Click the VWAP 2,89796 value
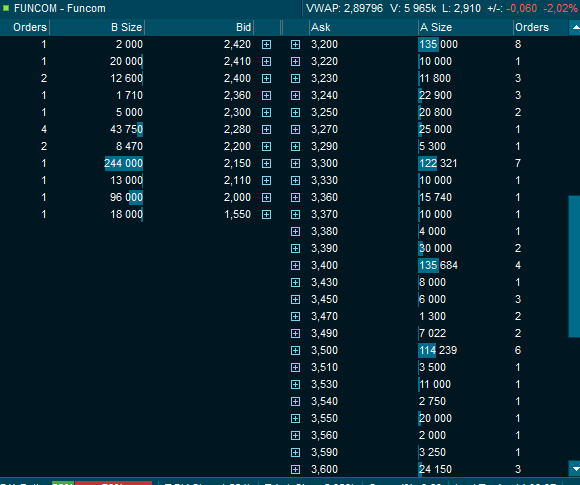This screenshot has height=485, width=580. click(x=344, y=8)
